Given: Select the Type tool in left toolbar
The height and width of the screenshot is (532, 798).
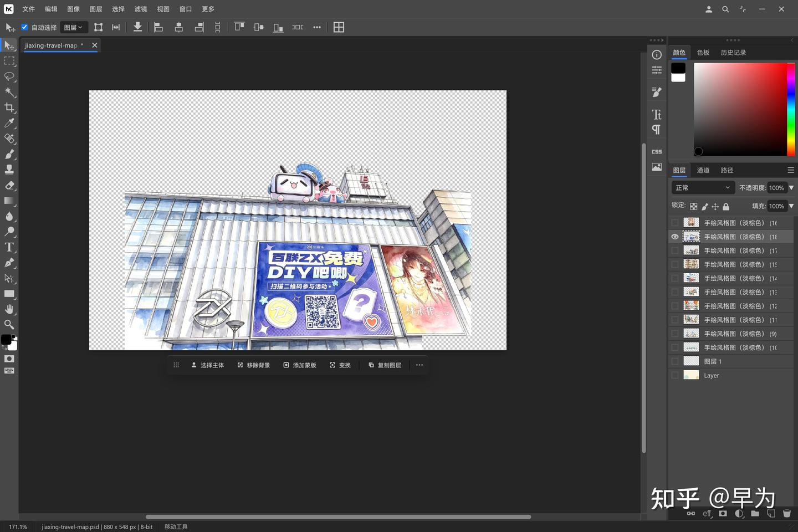Looking at the screenshot, I should pos(9,247).
